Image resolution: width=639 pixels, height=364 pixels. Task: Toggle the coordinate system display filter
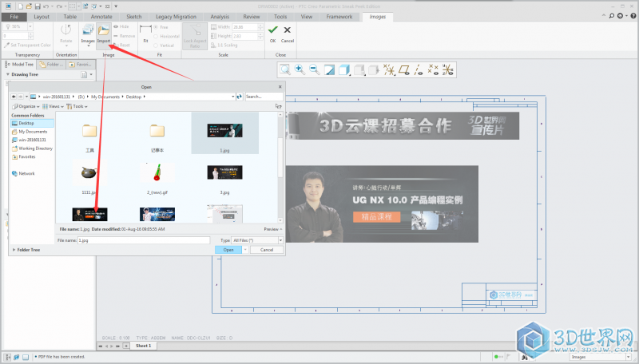(448, 70)
